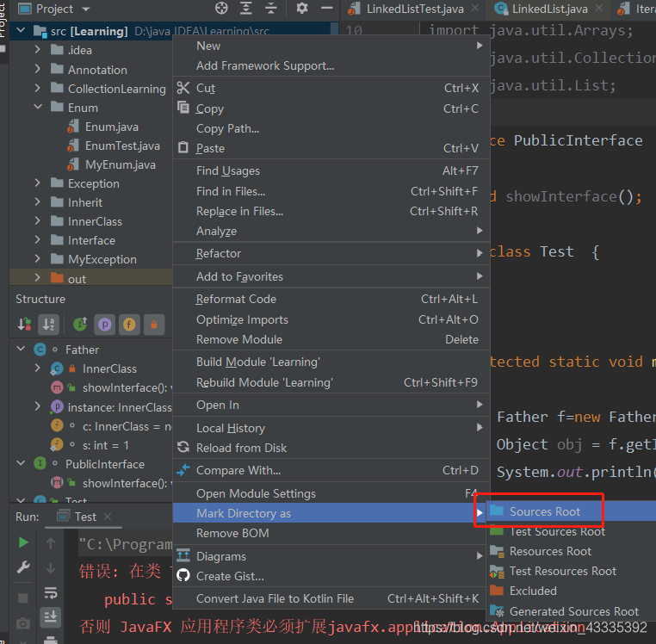Image resolution: width=656 pixels, height=644 pixels.
Task: Click the Stop square icon in Run panel
Action: click(23, 598)
